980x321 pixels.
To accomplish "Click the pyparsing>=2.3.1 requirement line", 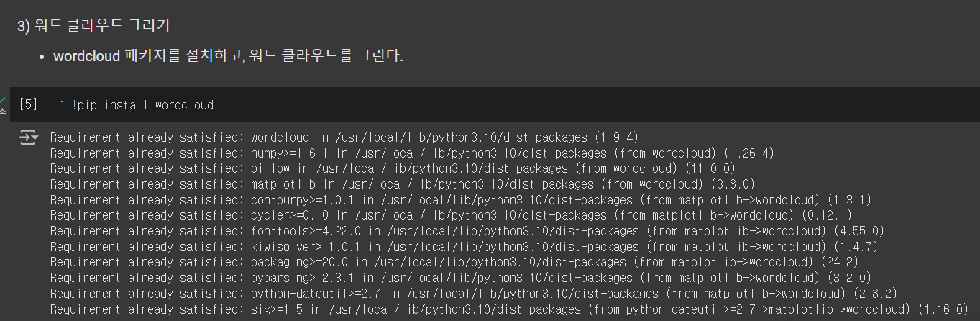I will 461,278.
